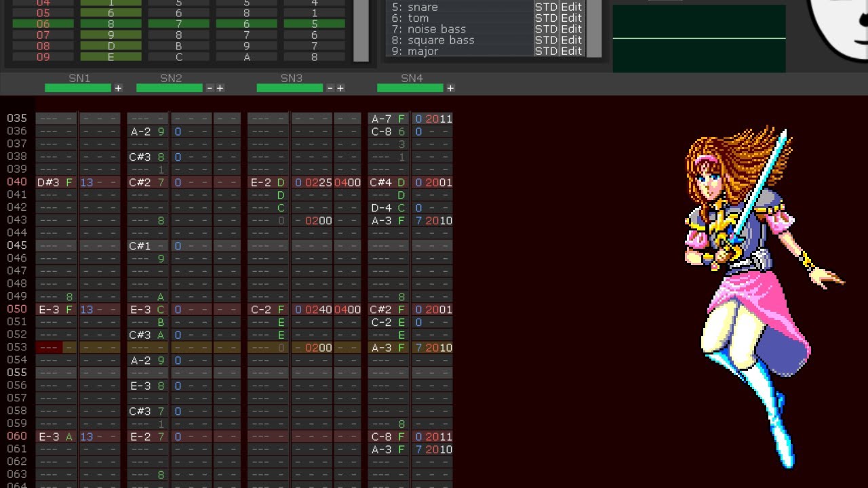This screenshot has width=868, height=488.
Task: Click pattern value E in order row 09
Action: [x=111, y=57]
